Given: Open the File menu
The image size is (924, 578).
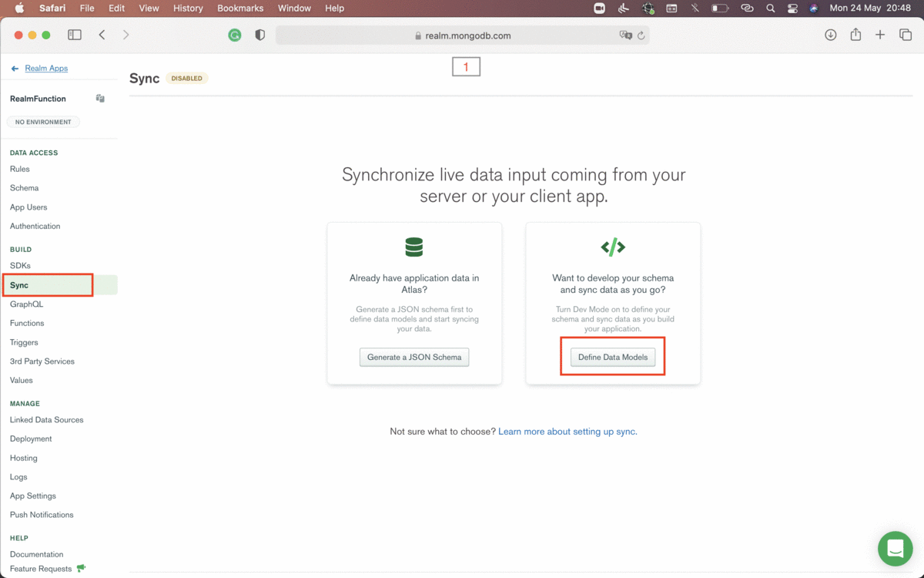Looking at the screenshot, I should (87, 8).
